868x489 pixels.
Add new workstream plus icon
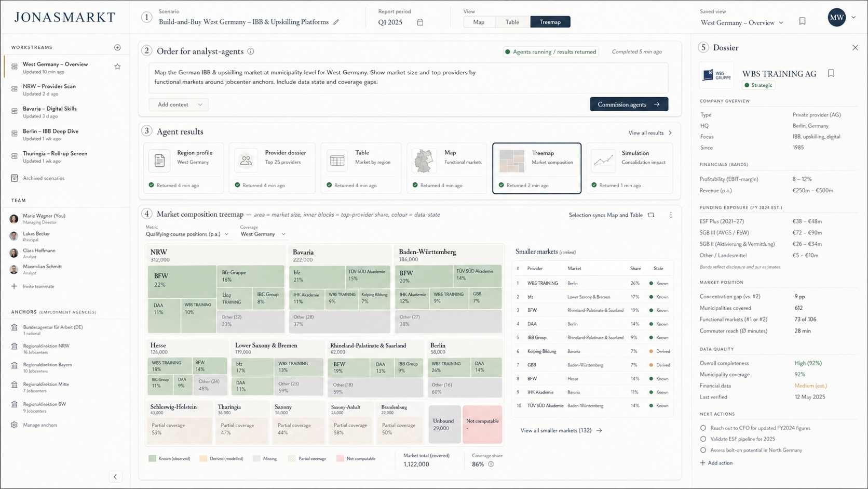pyautogui.click(x=117, y=47)
